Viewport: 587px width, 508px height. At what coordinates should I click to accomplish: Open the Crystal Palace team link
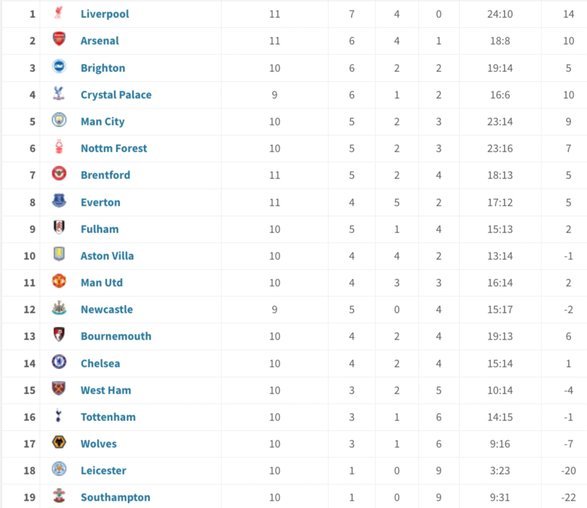click(x=116, y=95)
